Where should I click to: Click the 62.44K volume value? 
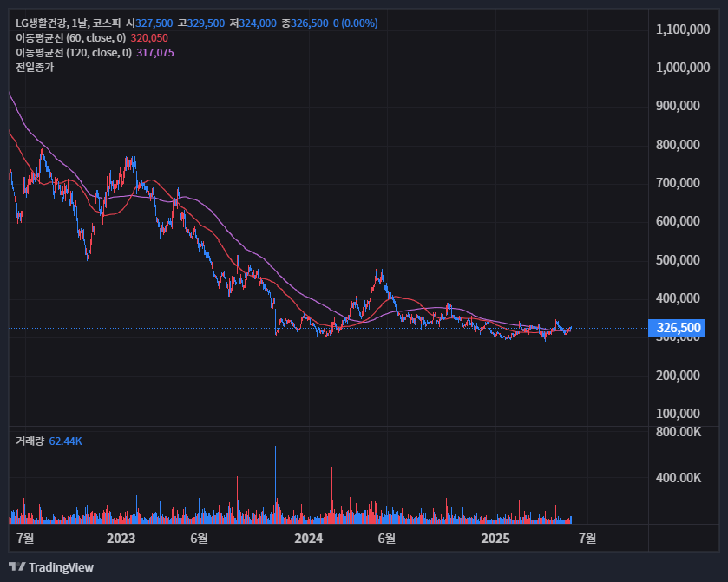(x=65, y=441)
